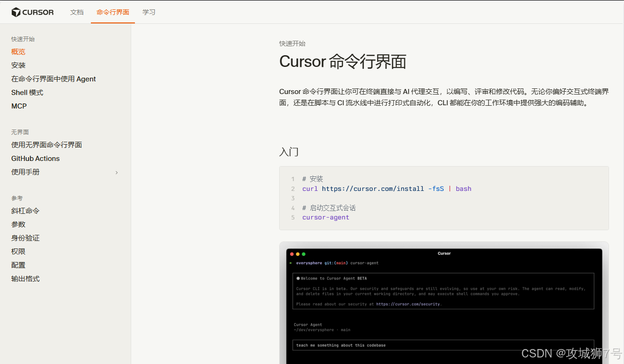Click the Welcome to Cursor Agent BETA text
The image size is (624, 364).
[334, 278]
